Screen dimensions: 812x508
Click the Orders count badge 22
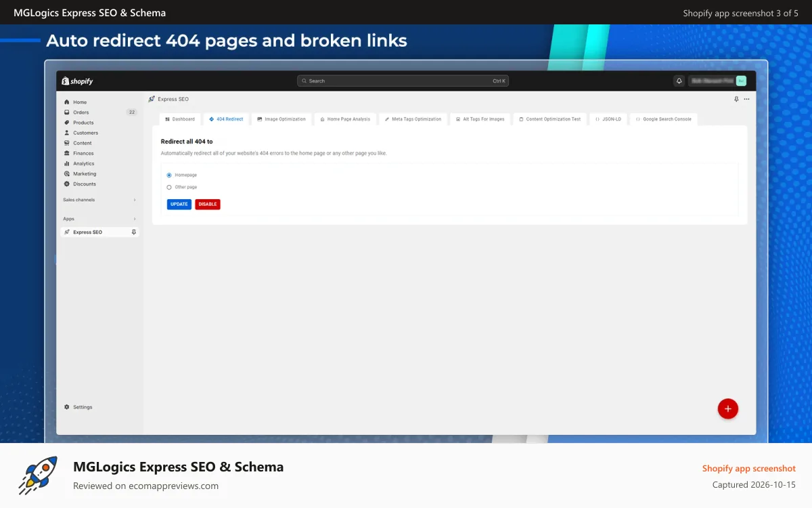click(132, 112)
